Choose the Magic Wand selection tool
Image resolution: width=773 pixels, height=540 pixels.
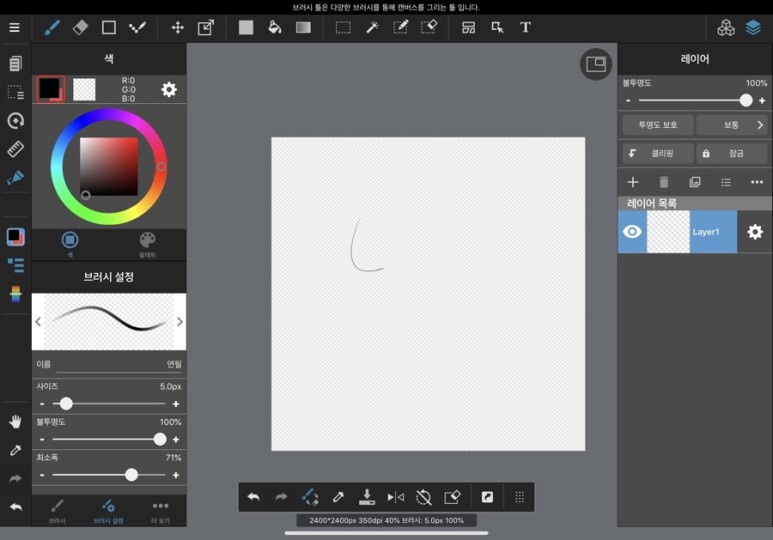pyautogui.click(x=372, y=28)
